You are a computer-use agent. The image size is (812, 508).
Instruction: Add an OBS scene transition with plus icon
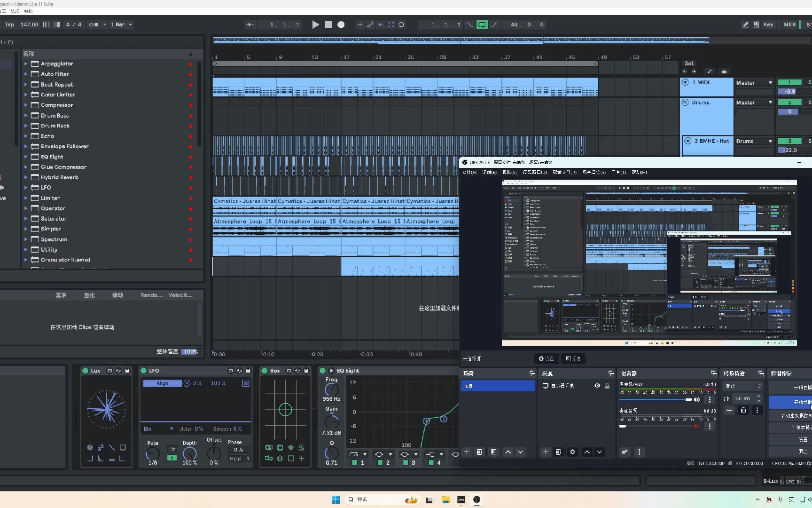click(729, 410)
